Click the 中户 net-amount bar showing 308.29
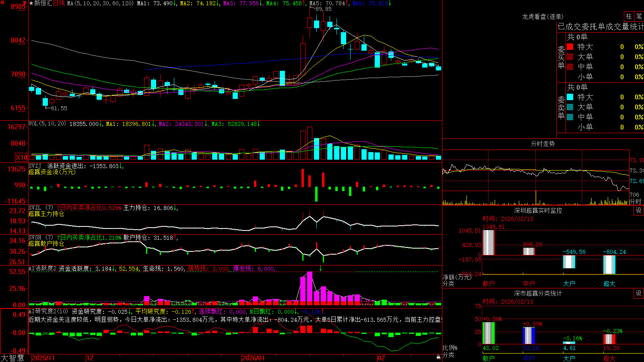The width and height of the screenshot is (644, 362). [528, 251]
